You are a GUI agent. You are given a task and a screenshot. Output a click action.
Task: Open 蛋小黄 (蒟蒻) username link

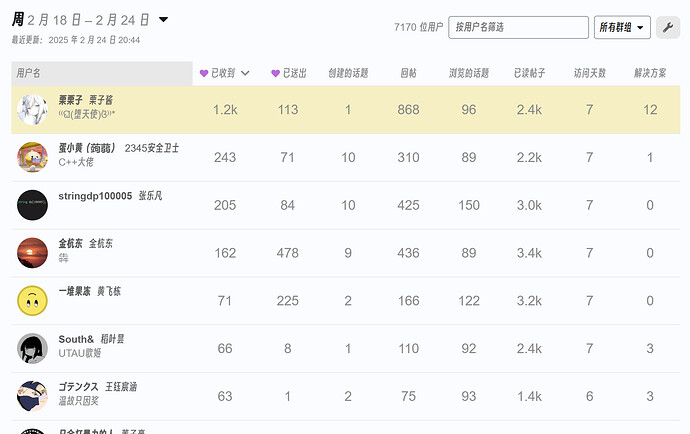(x=87, y=148)
